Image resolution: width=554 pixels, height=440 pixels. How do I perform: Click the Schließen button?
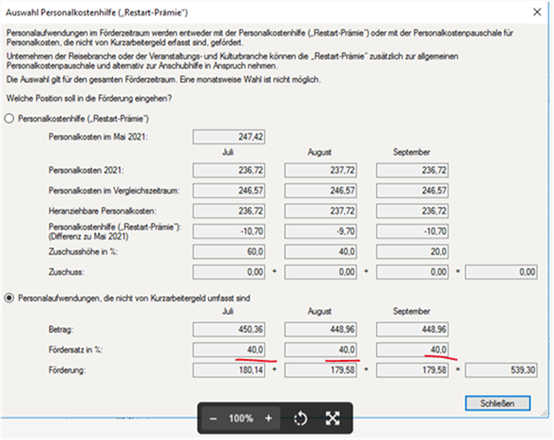click(497, 403)
